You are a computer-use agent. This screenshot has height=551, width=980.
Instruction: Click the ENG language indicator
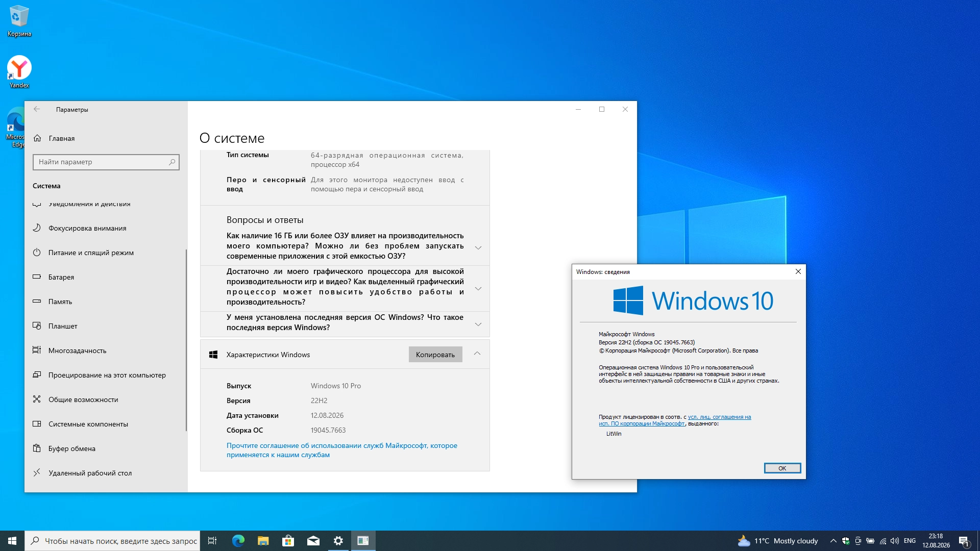tap(910, 541)
